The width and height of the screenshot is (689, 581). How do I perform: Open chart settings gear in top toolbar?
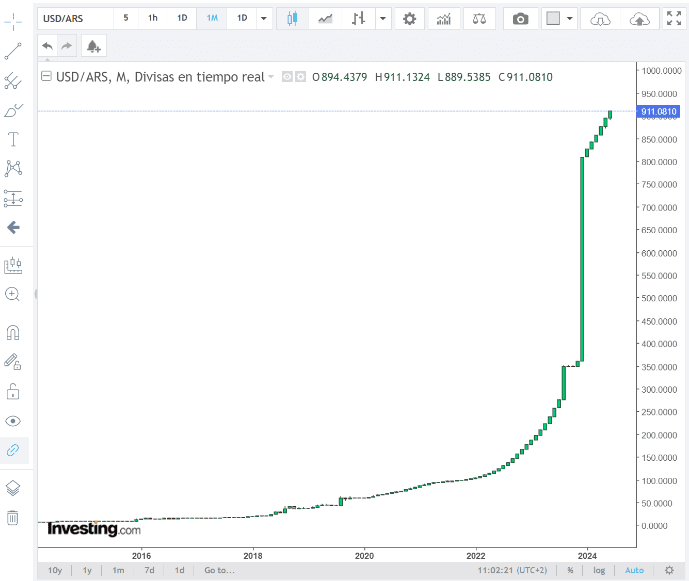(409, 19)
